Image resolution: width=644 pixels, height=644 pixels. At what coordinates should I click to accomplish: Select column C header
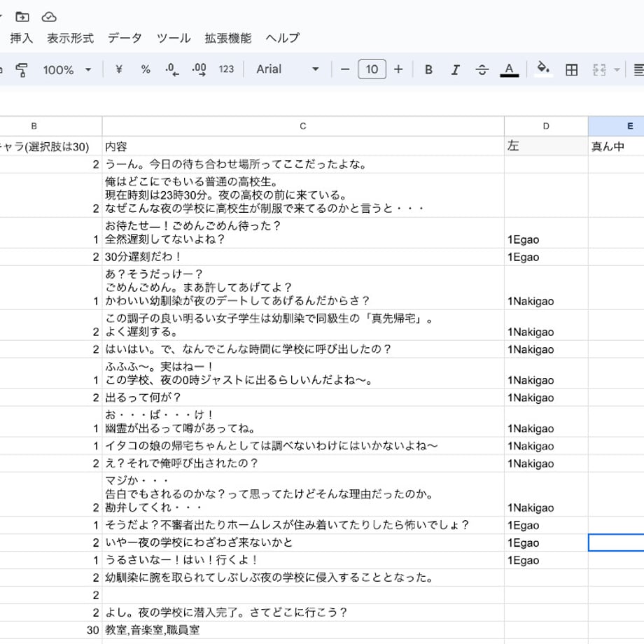pyautogui.click(x=303, y=126)
